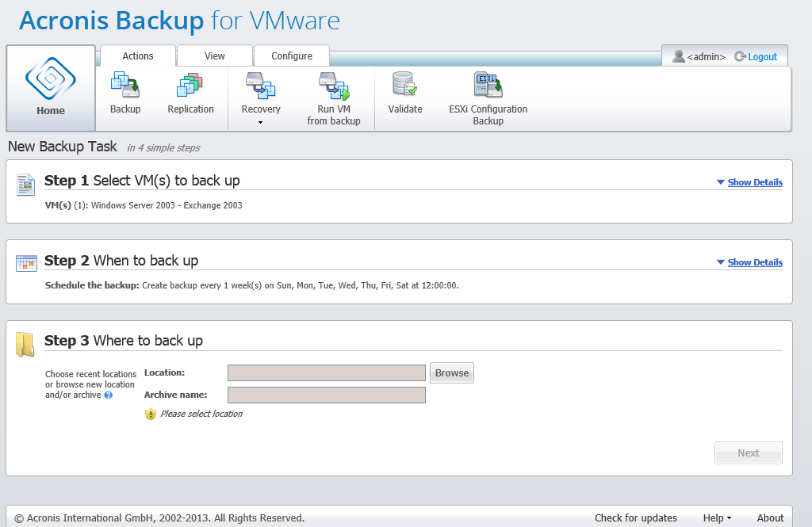Switch to the Configure tab

(x=292, y=56)
